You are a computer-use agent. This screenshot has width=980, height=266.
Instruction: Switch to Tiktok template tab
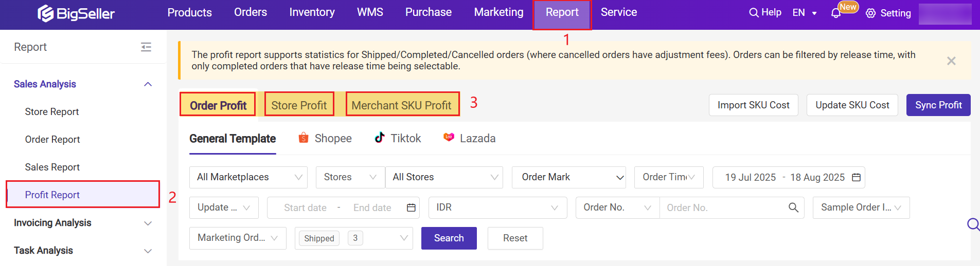click(398, 138)
